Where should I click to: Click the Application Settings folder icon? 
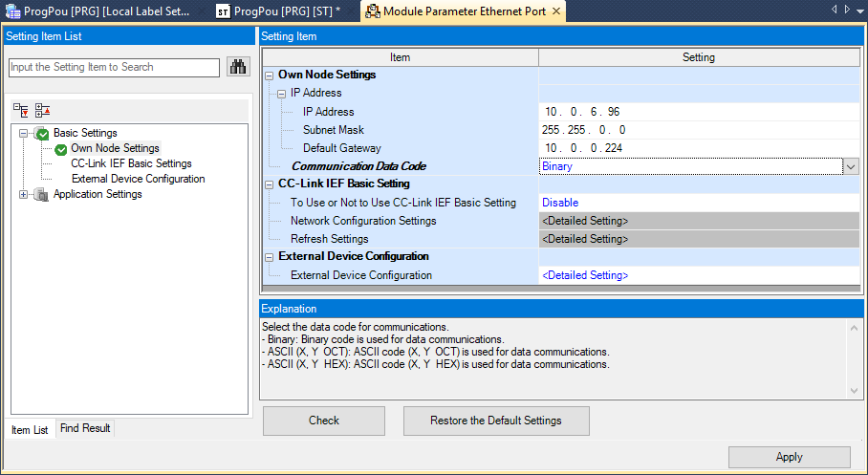(40, 194)
